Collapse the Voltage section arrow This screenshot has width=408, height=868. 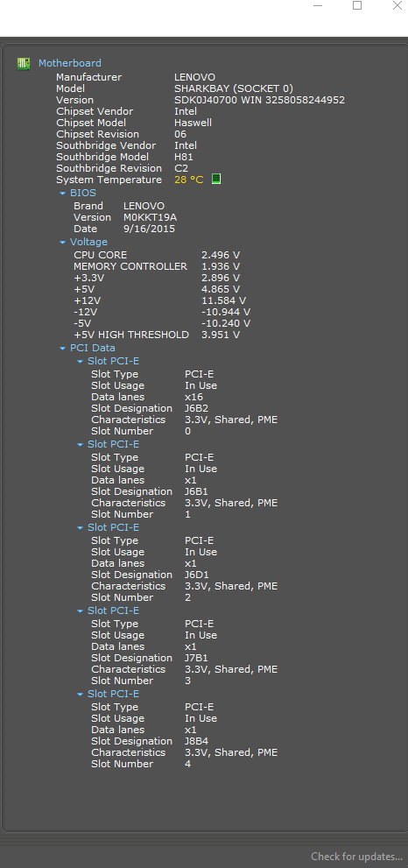tap(62, 243)
